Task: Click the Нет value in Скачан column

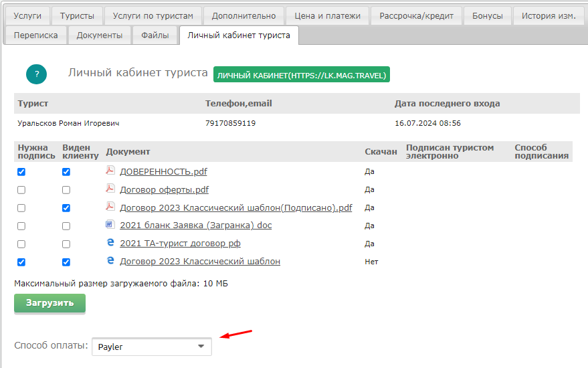Action: (371, 262)
